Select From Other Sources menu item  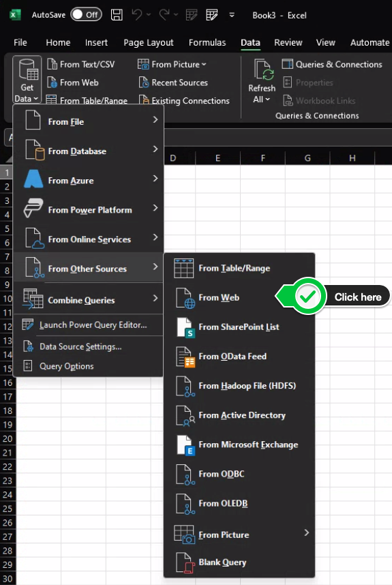click(89, 269)
